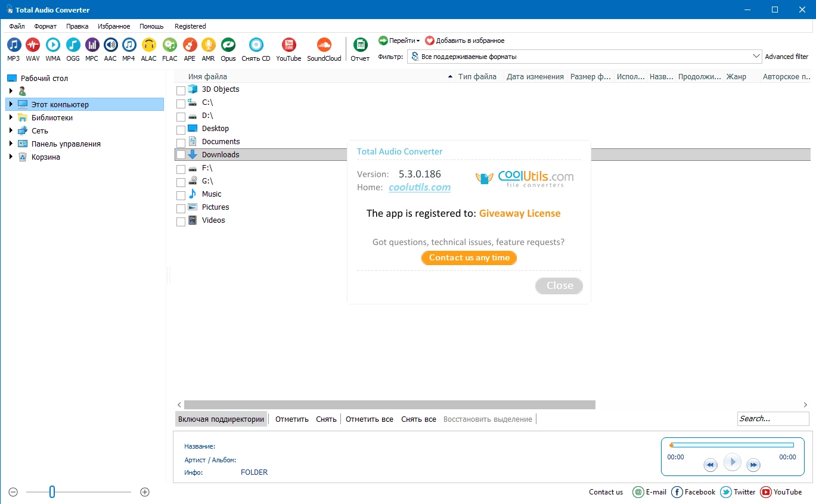Viewport: 816px width, 504px height.
Task: Expand the Панель управления tree node
Action: pos(11,144)
